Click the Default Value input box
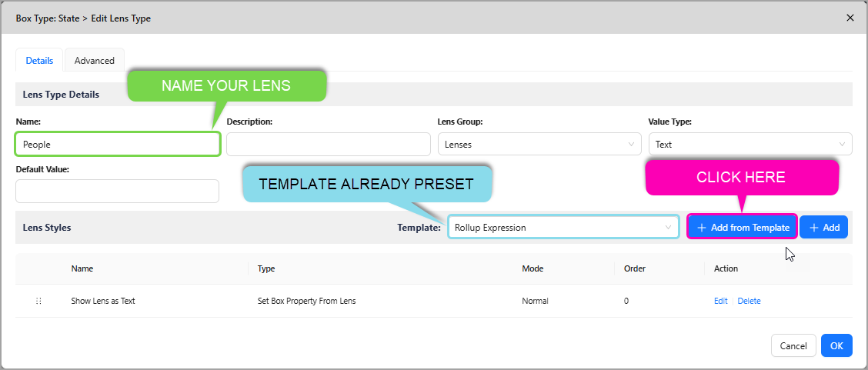 (x=118, y=191)
